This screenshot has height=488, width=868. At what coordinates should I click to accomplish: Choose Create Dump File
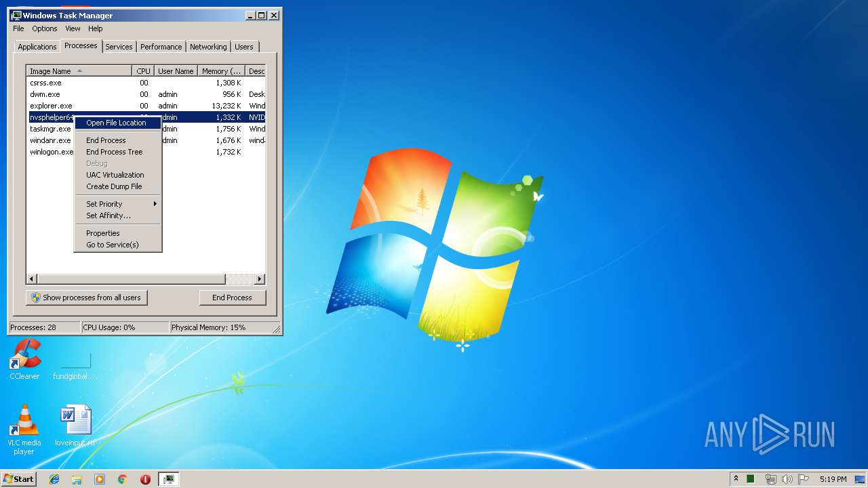click(118, 186)
